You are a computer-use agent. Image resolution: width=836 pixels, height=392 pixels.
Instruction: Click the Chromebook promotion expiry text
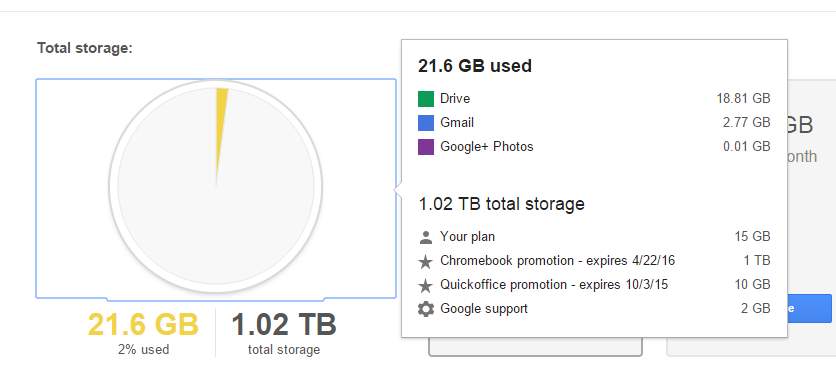click(x=557, y=261)
